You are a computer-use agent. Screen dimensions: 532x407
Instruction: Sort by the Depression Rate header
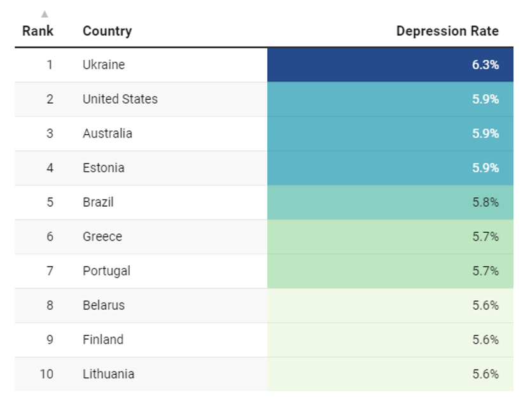pyautogui.click(x=447, y=31)
